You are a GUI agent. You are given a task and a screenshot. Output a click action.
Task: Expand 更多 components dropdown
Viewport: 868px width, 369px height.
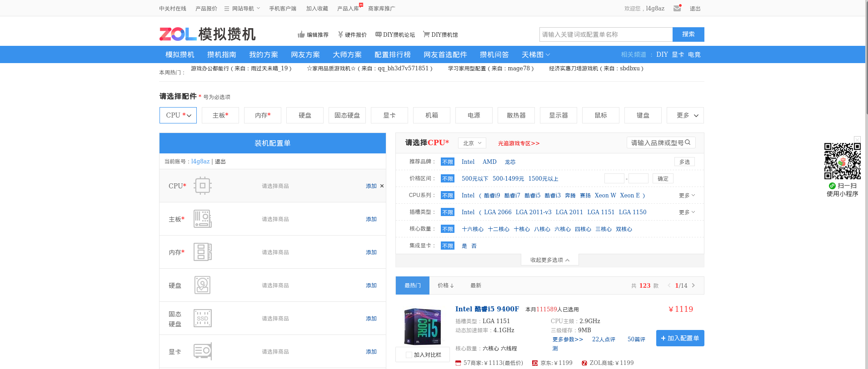685,115
